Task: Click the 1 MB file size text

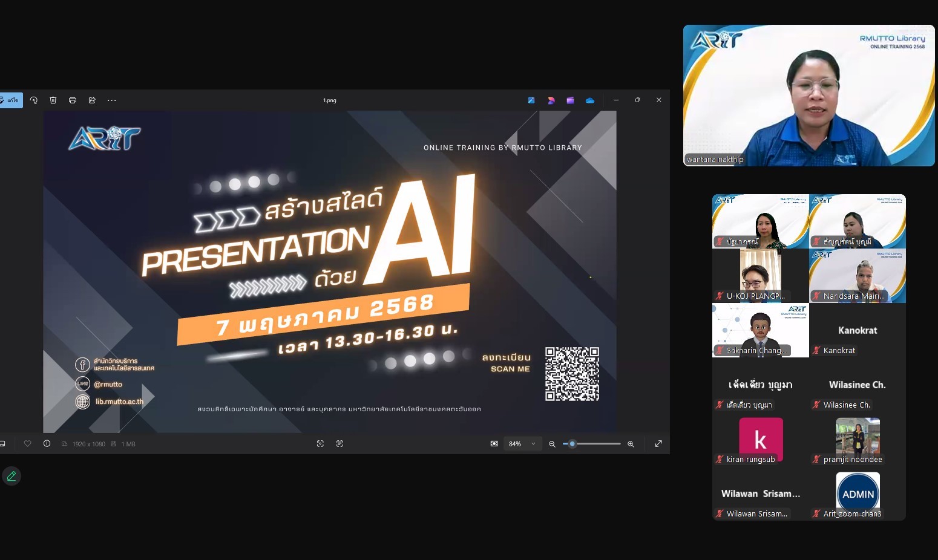Action: pyautogui.click(x=128, y=444)
